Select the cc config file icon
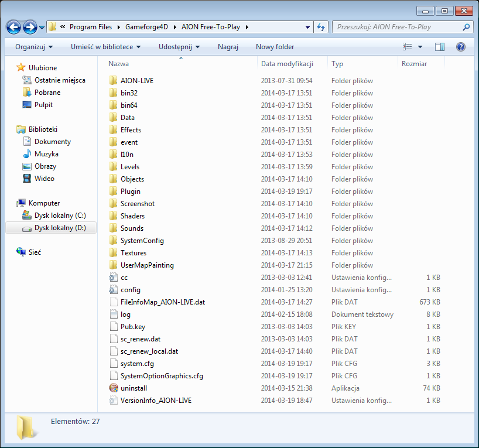This screenshot has width=479, height=448. click(114, 277)
